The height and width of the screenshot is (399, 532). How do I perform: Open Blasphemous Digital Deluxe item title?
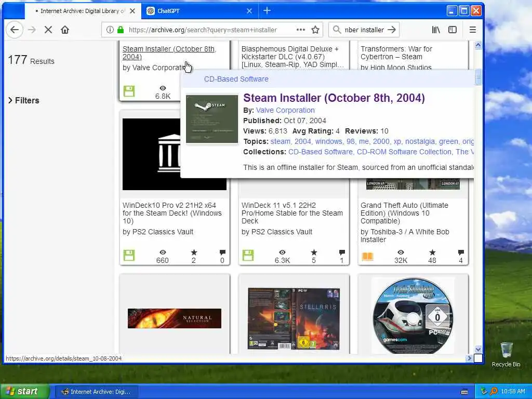[x=292, y=57]
